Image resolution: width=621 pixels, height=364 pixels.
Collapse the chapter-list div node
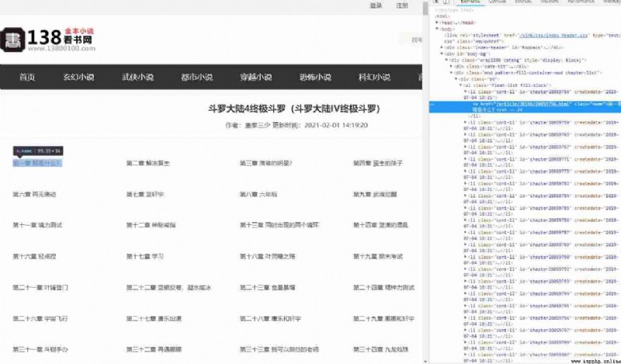tap(452, 73)
